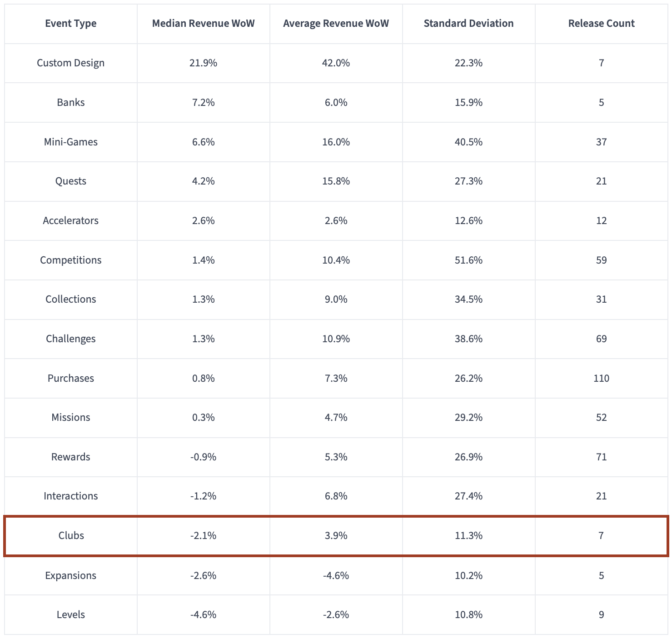Select the Standard Deviation column header

469,24
